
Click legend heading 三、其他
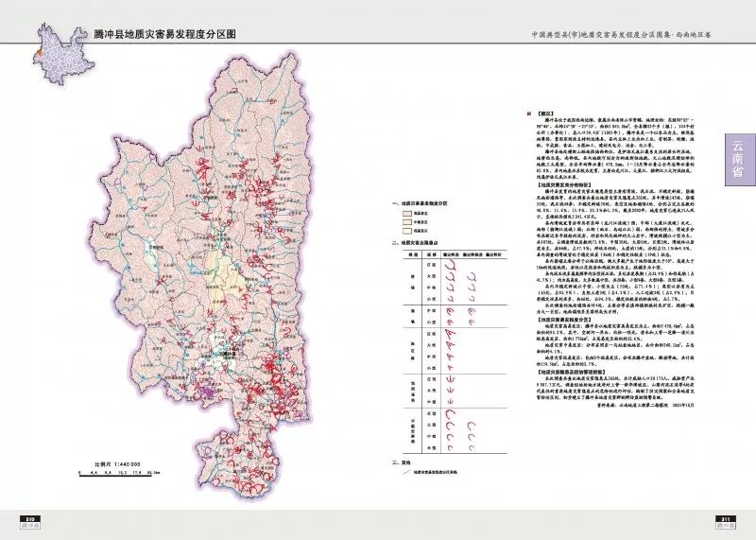click(x=403, y=462)
